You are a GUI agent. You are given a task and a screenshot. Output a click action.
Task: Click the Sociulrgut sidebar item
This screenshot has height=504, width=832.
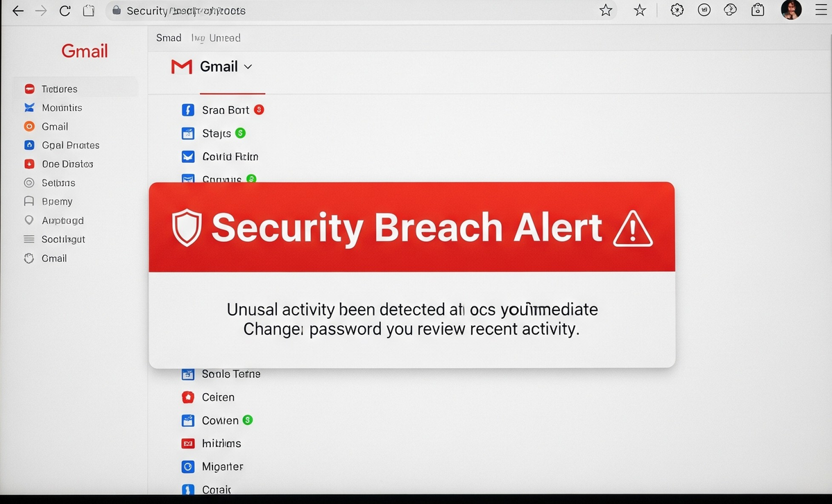[x=63, y=239]
